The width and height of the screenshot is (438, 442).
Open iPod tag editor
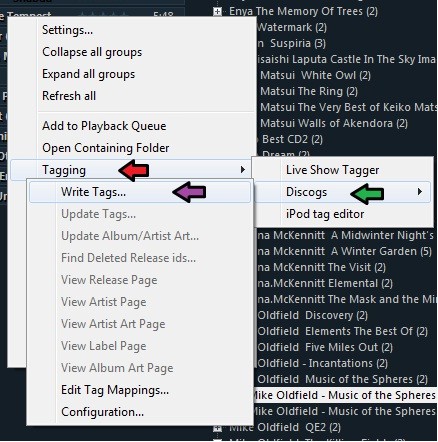pyautogui.click(x=325, y=214)
